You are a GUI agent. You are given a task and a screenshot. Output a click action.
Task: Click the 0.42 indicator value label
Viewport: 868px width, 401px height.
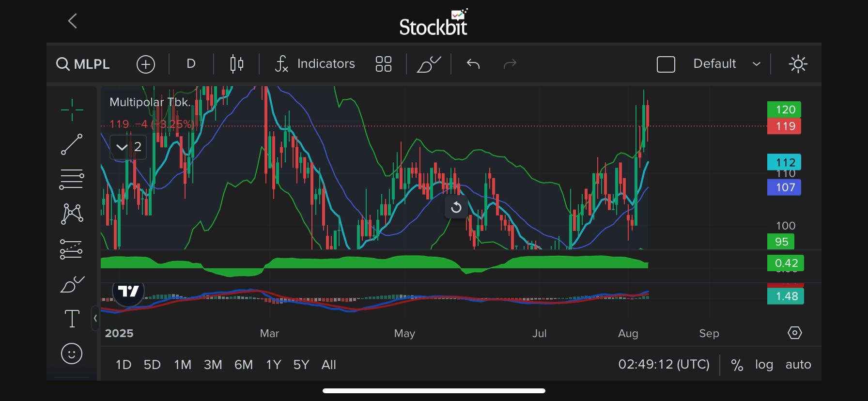tap(786, 263)
